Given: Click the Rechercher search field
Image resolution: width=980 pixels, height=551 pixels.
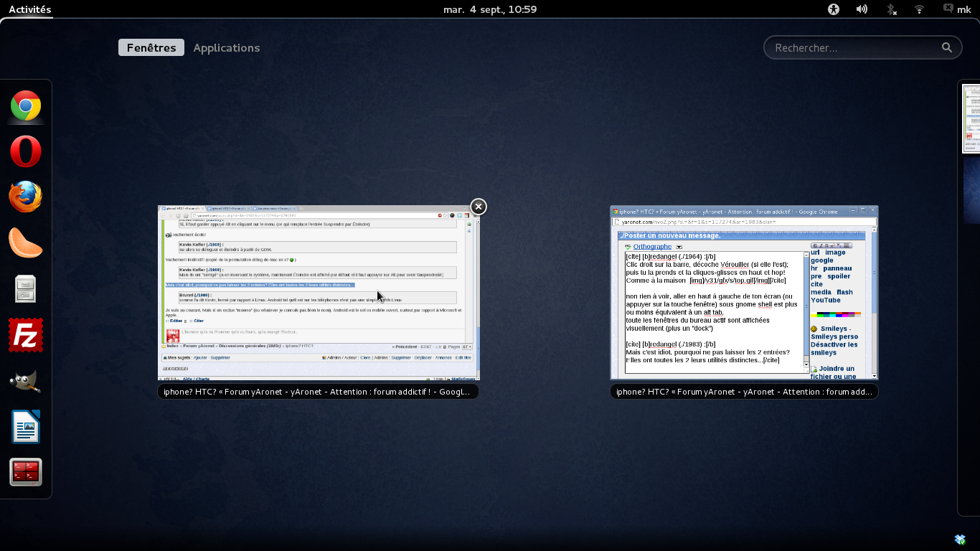Looking at the screenshot, I should 854,48.
